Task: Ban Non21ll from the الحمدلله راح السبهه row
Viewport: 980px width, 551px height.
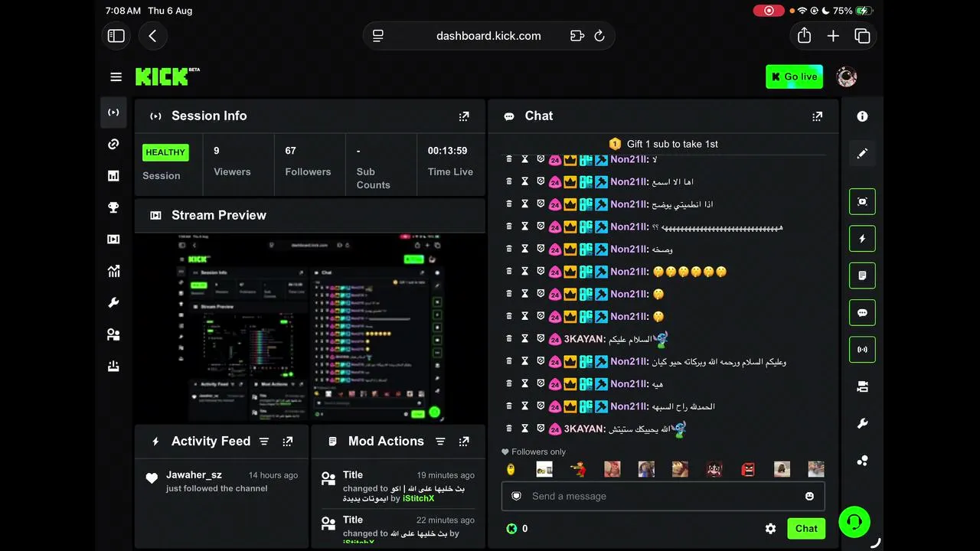Action: (541, 406)
